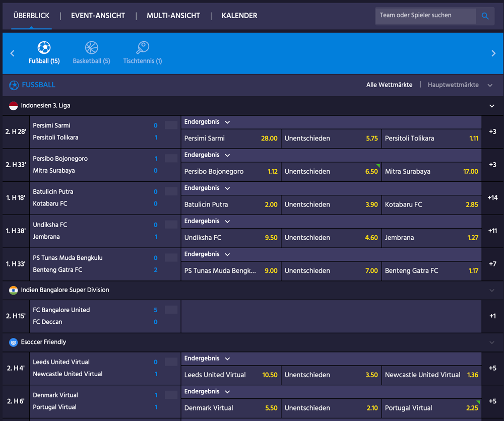Collapse the Indonesien 3. Liga section
Screen dimensions: 504x421
pos(492,106)
